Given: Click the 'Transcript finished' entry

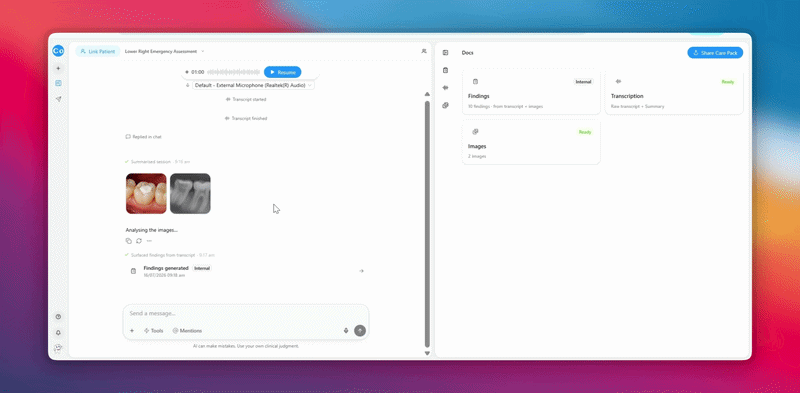Looking at the screenshot, I should click(246, 118).
